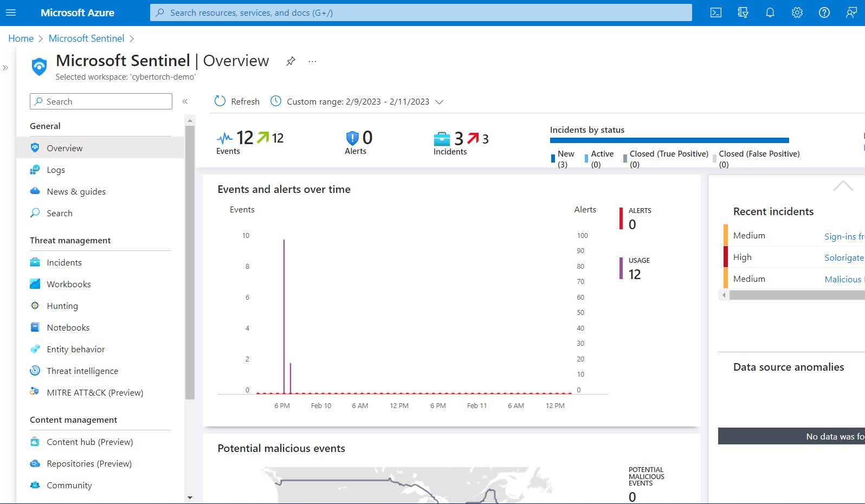Viewport: 865px width, 504px height.
Task: Open the notifications bell
Action: click(770, 12)
